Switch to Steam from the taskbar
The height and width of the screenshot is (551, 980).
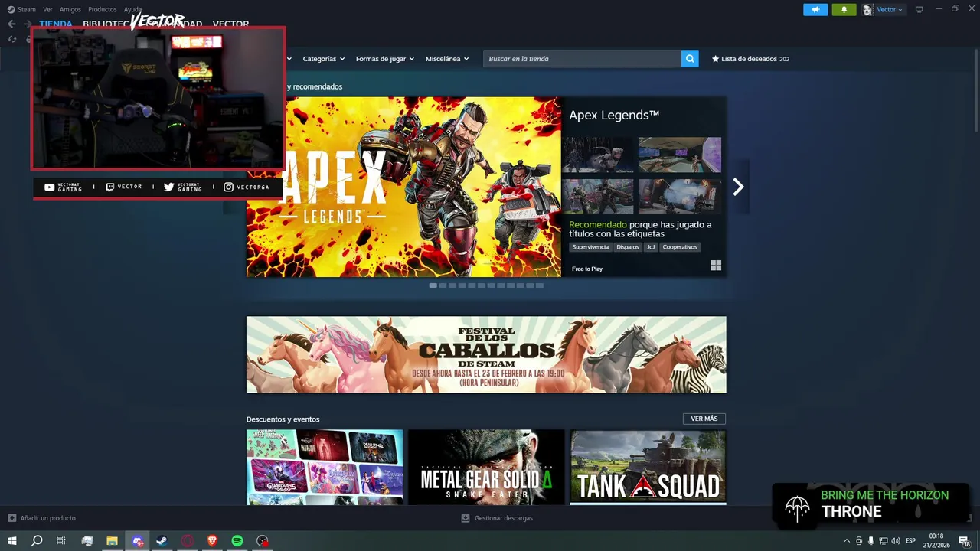(162, 541)
